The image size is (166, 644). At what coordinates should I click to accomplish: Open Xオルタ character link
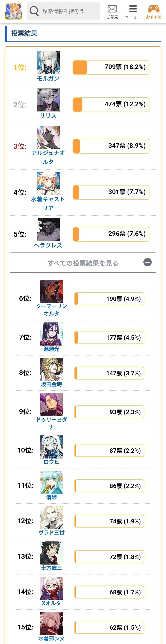click(51, 603)
